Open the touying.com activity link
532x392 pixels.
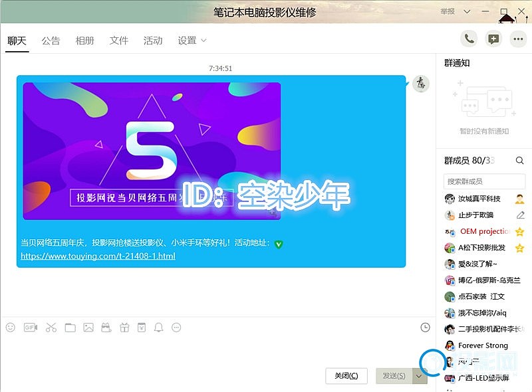click(x=98, y=256)
